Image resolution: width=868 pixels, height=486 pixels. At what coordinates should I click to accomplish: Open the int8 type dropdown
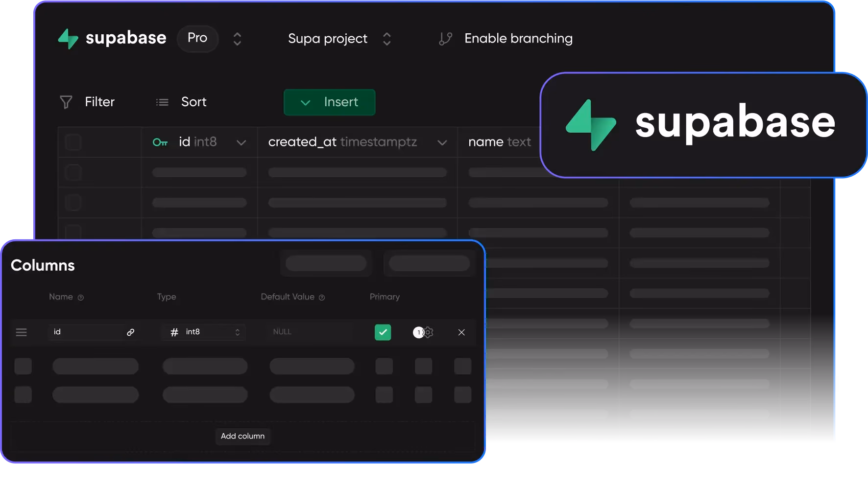click(203, 332)
